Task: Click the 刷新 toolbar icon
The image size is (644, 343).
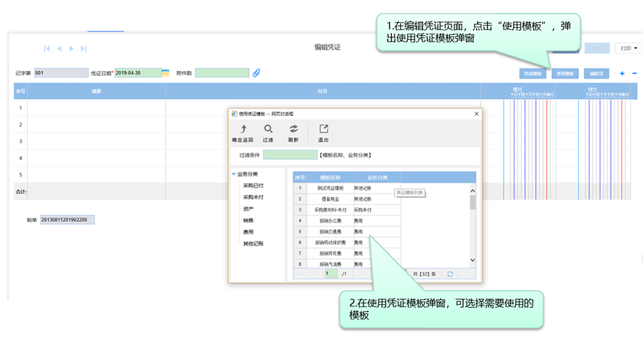Action: click(293, 129)
